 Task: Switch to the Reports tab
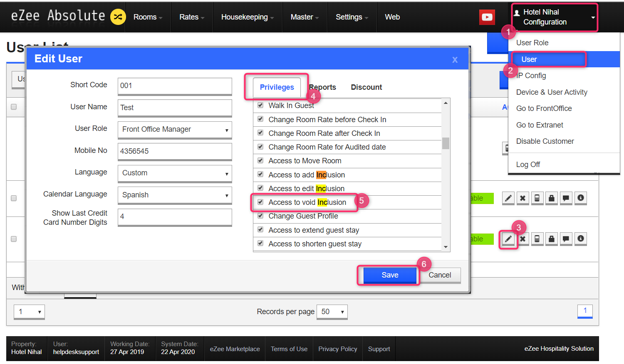[x=322, y=87]
